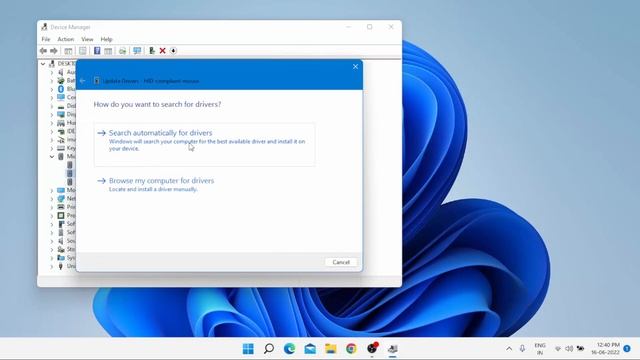The width and height of the screenshot is (640, 360).
Task: Click the microphone icon in system tray
Action: [x=522, y=349]
